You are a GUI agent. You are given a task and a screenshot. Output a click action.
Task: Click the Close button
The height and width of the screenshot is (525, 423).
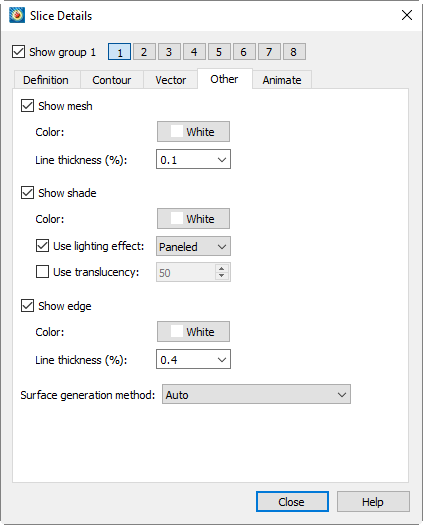coord(292,502)
